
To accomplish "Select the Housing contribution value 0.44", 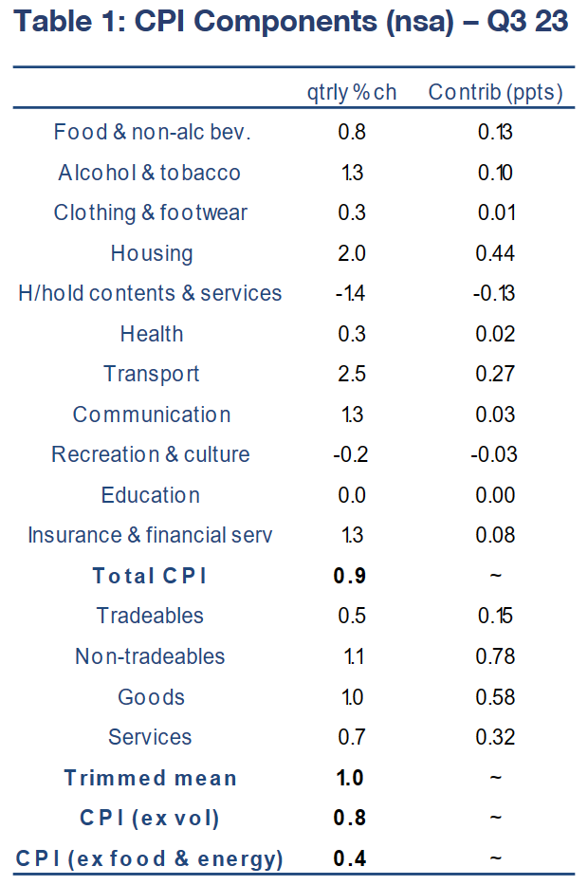I will coord(495,253).
